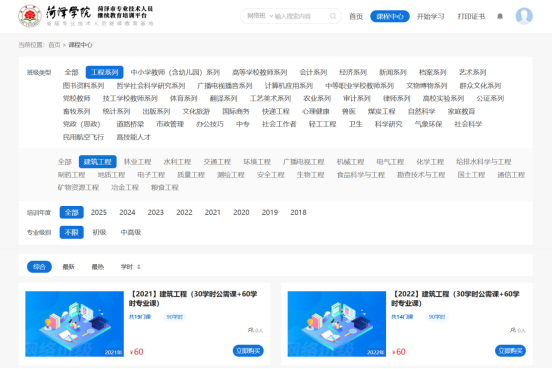Viewport: 553px width, 369px height.
Task: Filter by training year 2024
Action: (127, 212)
